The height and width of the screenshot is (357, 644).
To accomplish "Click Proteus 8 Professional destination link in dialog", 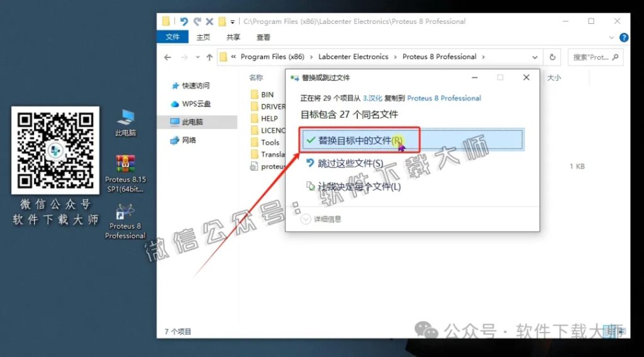I will [444, 98].
